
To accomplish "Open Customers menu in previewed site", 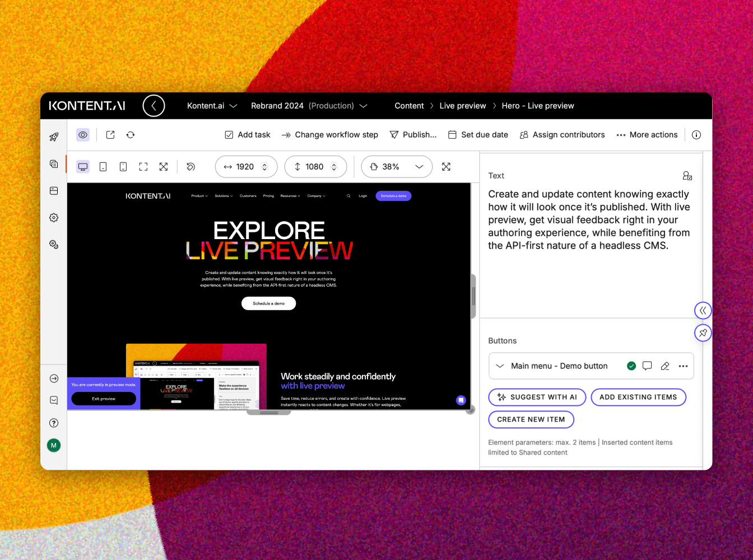I will (248, 196).
